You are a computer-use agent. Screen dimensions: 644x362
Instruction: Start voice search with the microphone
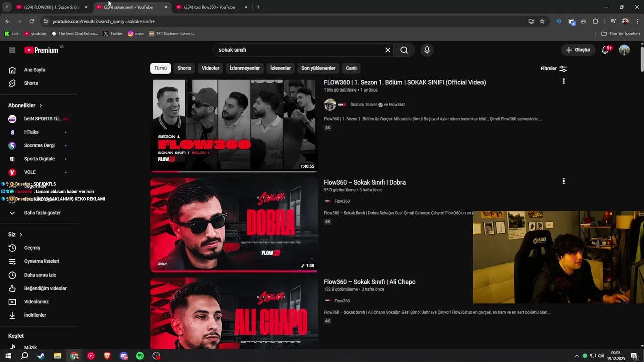pyautogui.click(x=427, y=50)
